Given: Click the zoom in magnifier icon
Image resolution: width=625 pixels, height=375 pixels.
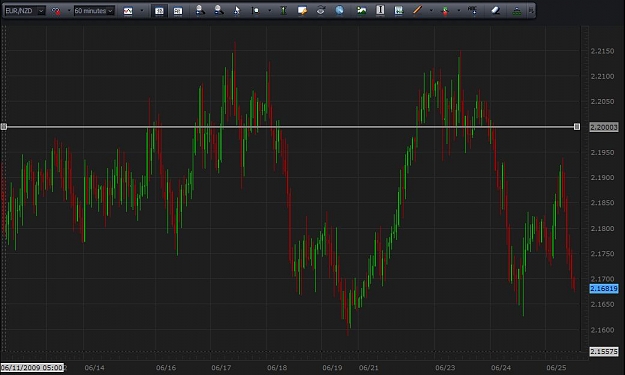Looking at the screenshot, I should click(x=200, y=10).
